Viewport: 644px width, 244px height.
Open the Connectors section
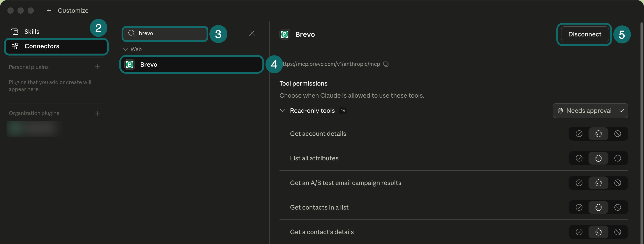pos(56,46)
